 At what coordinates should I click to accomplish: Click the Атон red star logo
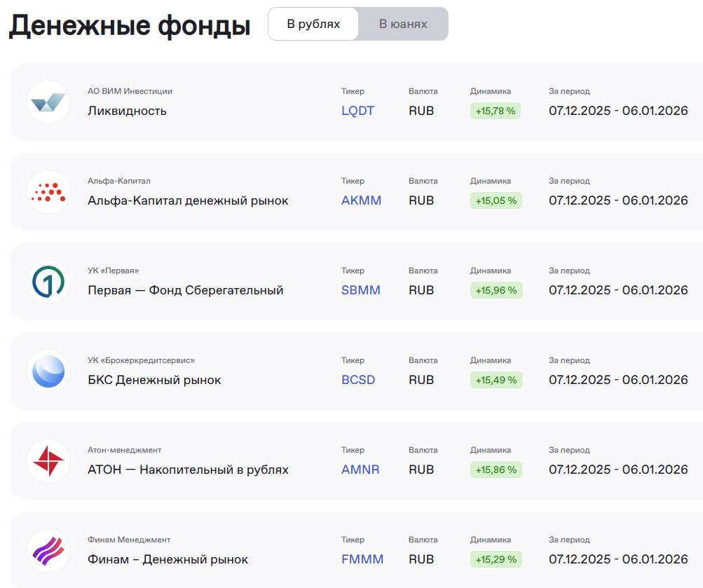(x=48, y=460)
